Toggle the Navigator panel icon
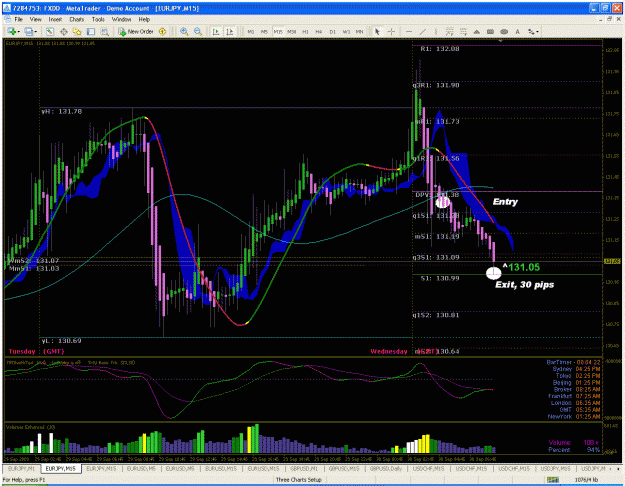Screen dimensions: 625x486 point(77,31)
